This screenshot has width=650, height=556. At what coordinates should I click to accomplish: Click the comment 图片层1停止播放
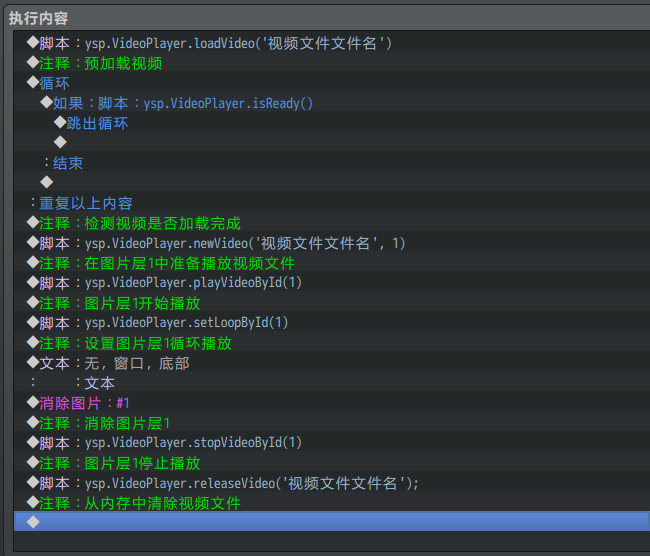pyautogui.click(x=332, y=463)
